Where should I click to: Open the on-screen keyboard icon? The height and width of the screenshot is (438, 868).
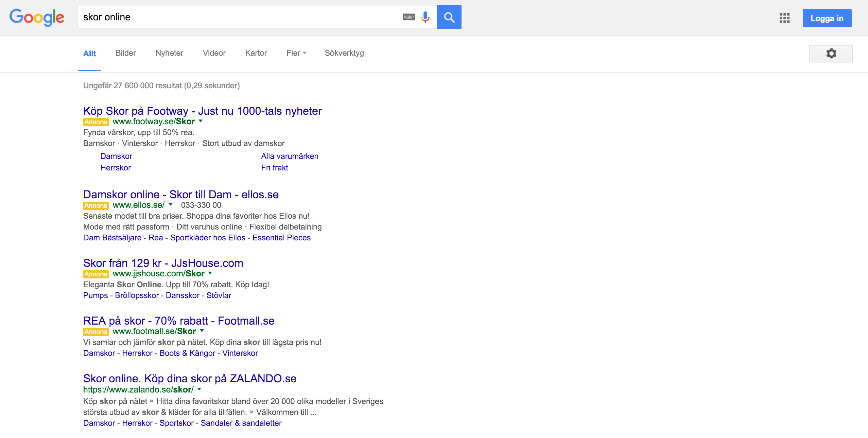pos(409,17)
